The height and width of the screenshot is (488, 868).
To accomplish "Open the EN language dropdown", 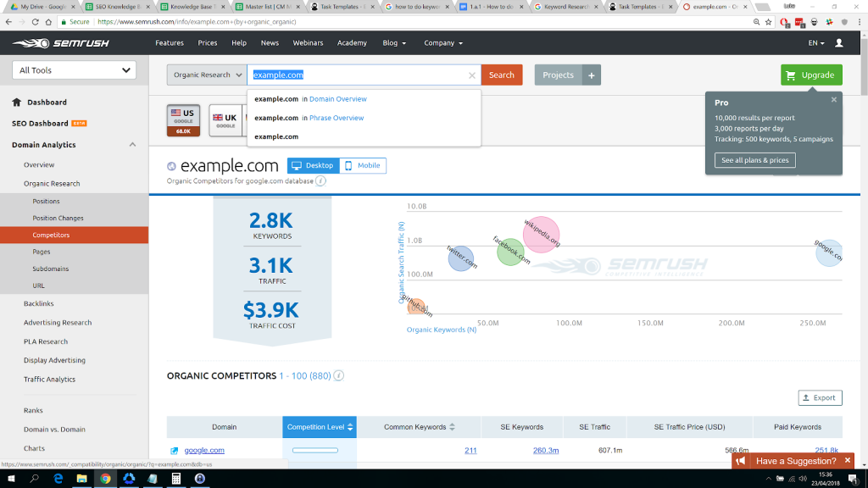I will pyautogui.click(x=816, y=43).
